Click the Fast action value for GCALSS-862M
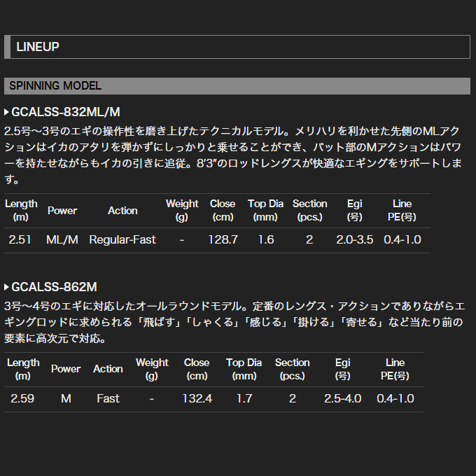Viewport: 476px width, 476px height. (x=108, y=398)
